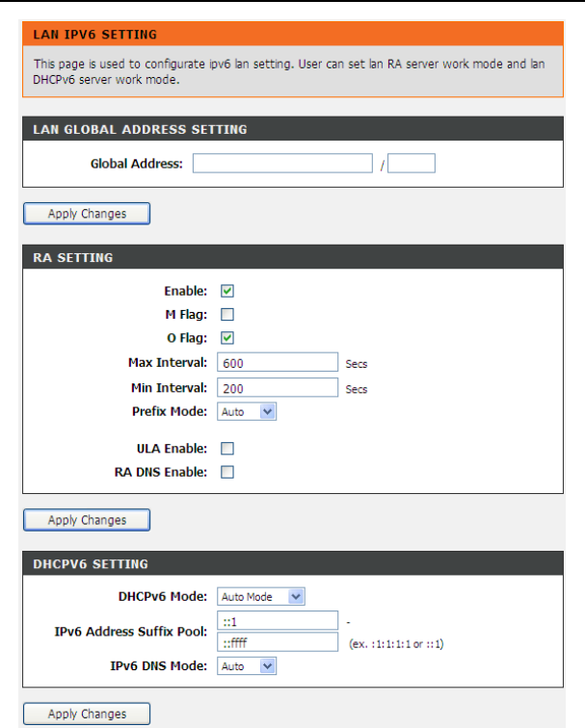Select the Min Interval field
Image resolution: width=585 pixels, height=728 pixels.
278,388
